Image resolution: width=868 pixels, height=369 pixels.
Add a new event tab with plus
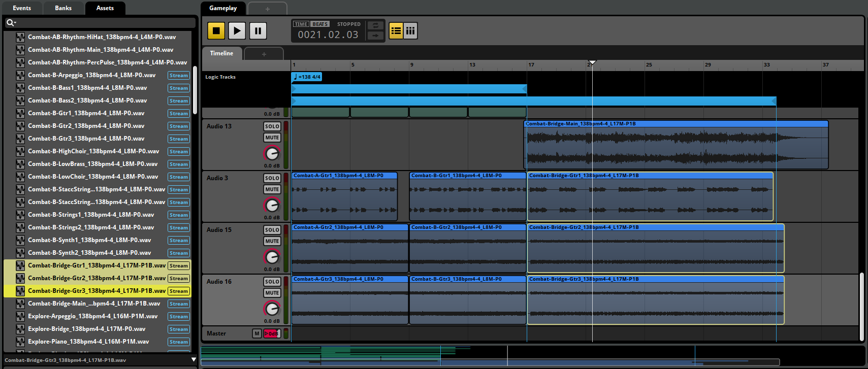click(x=268, y=9)
